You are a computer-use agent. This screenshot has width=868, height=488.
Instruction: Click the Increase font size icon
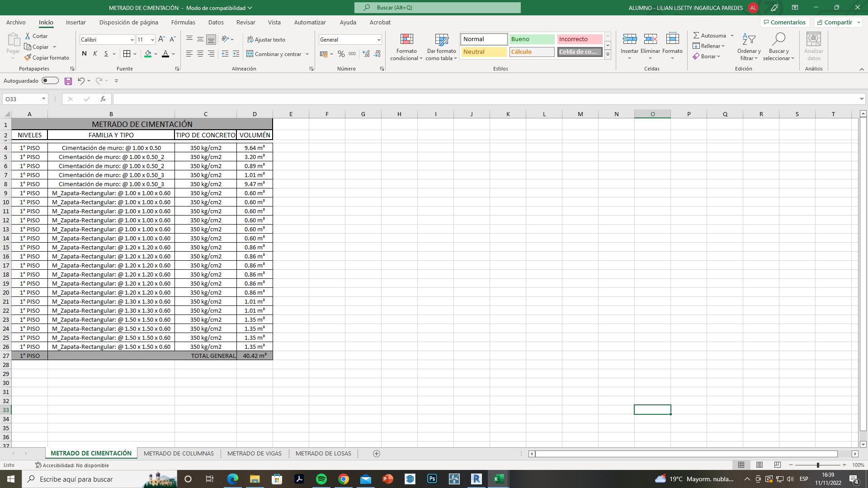pyautogui.click(x=161, y=40)
